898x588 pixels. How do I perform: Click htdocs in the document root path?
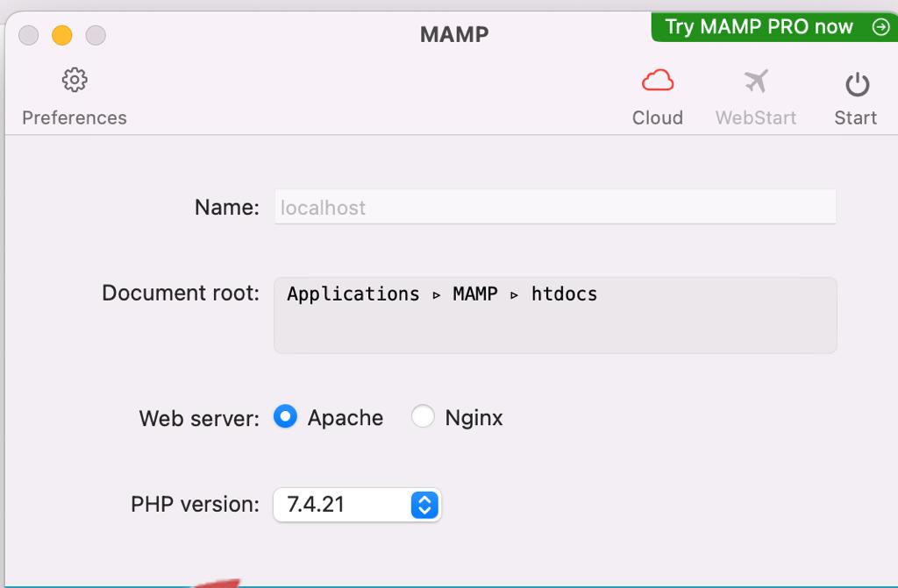(564, 294)
